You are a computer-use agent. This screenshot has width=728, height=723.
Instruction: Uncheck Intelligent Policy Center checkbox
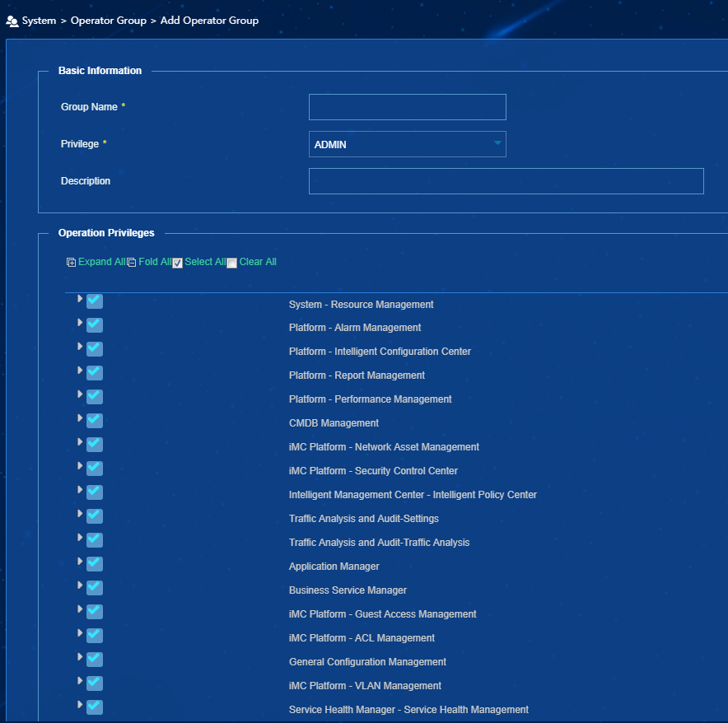pyautogui.click(x=95, y=492)
